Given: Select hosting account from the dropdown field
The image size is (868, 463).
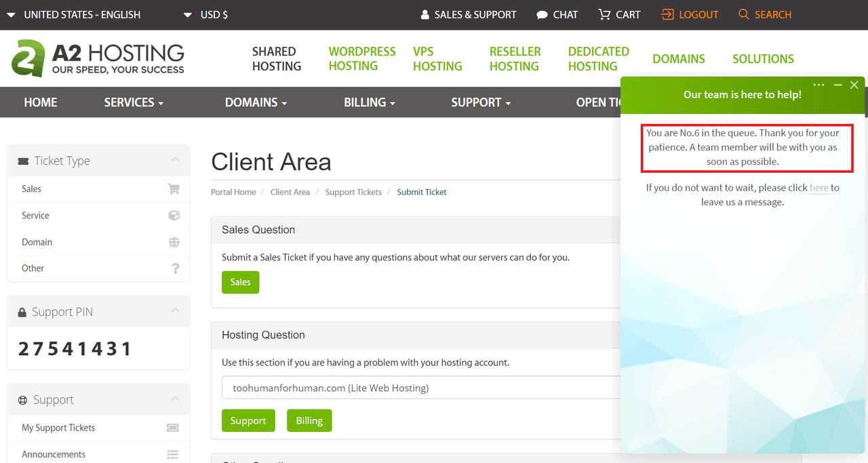Looking at the screenshot, I should click(x=421, y=388).
